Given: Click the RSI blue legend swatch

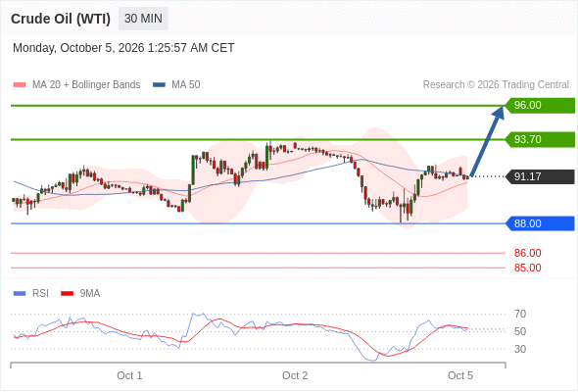Looking at the screenshot, I should (20, 294).
